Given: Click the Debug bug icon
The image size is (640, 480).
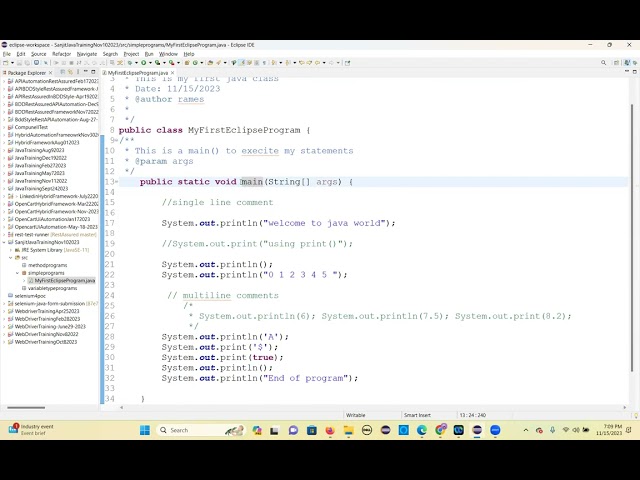Looking at the screenshot, I should (x=130, y=63).
